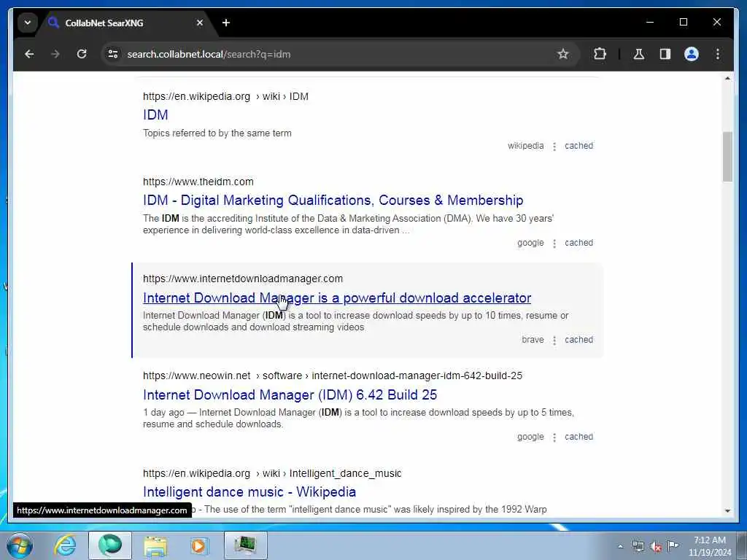Click the forward navigation arrow
The height and width of the screenshot is (560, 747).
(x=55, y=54)
